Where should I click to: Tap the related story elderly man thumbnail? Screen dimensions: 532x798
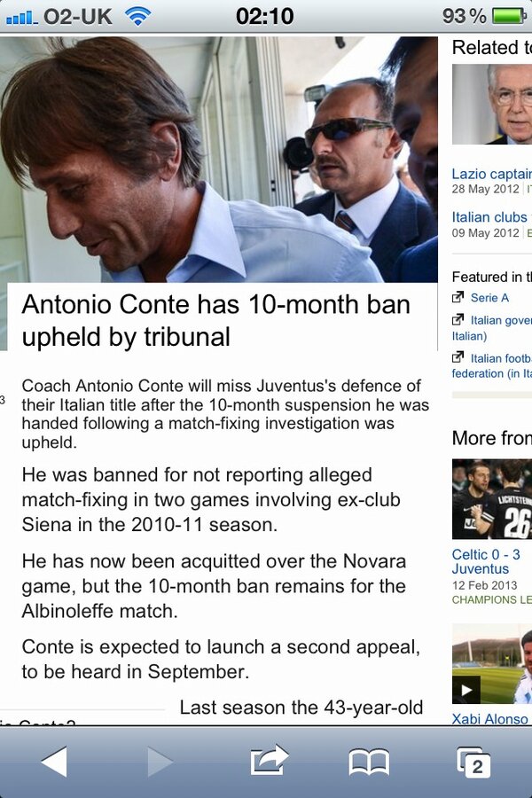coord(492,105)
